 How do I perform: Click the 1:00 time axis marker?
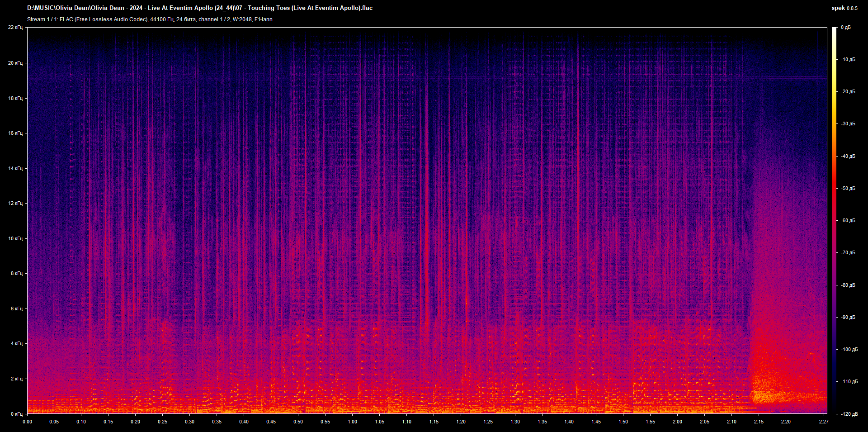352,422
